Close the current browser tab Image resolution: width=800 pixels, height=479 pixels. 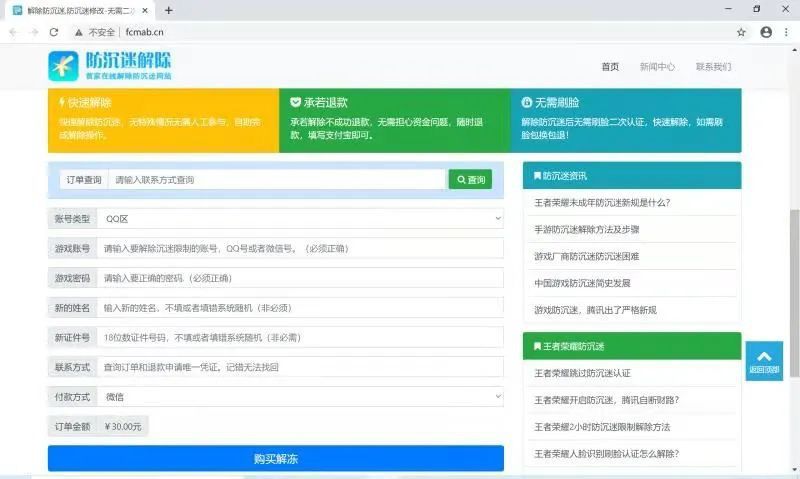pyautogui.click(x=146, y=10)
